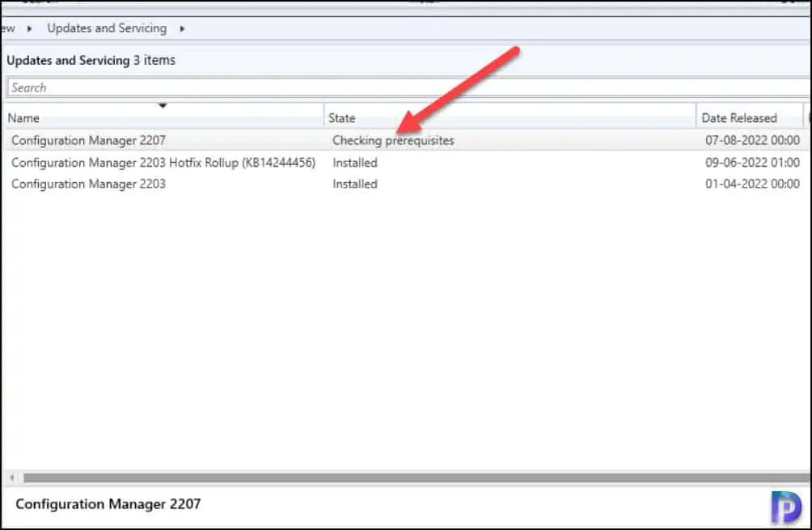Click the Checking prerequisites state cell
Screen dimensions: 812x530
coord(393,141)
